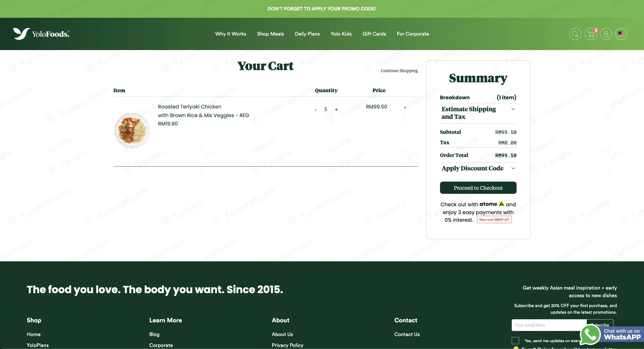Open footer Home link

click(x=34, y=334)
